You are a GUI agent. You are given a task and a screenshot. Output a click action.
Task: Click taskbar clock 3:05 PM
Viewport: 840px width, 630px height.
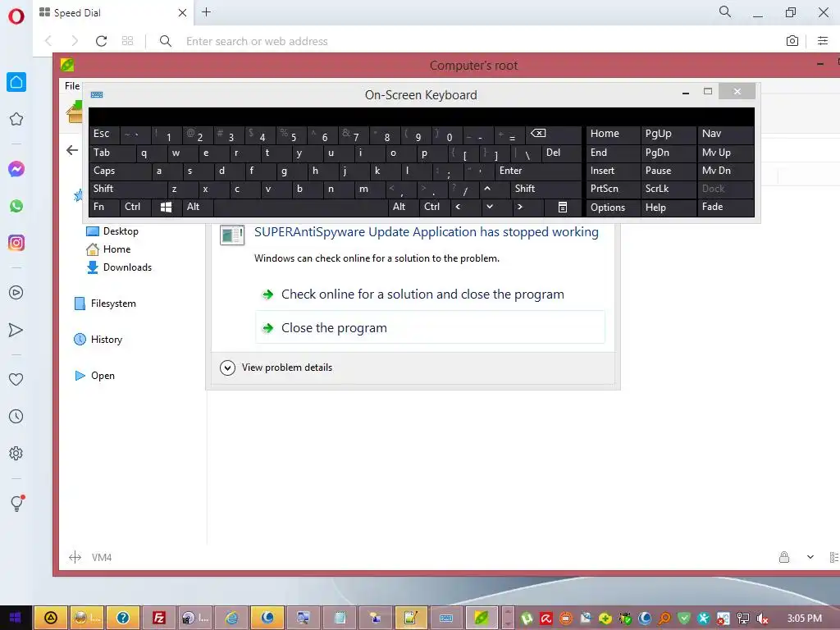point(804,619)
